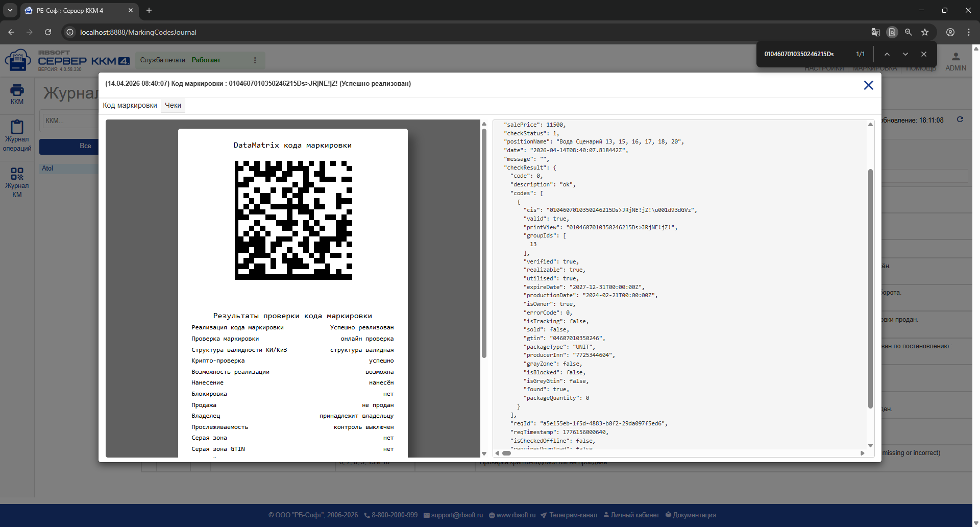Open a new browser tab

pos(149,10)
